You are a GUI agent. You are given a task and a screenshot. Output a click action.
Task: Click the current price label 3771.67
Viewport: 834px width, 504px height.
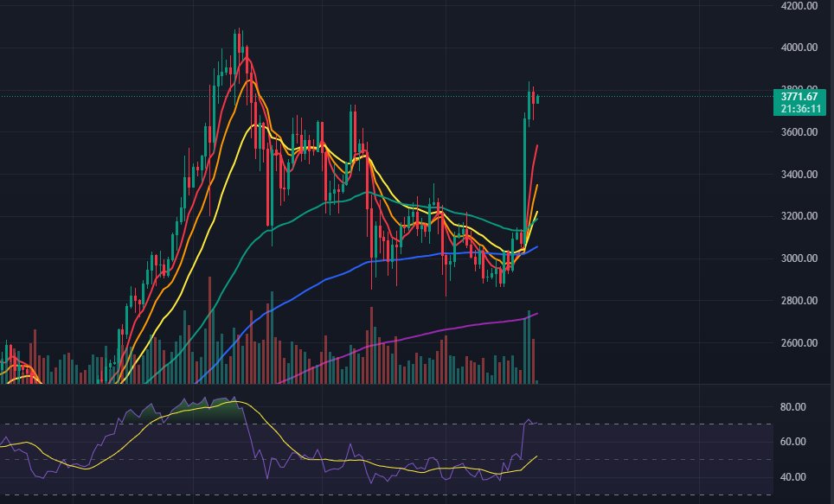click(799, 97)
